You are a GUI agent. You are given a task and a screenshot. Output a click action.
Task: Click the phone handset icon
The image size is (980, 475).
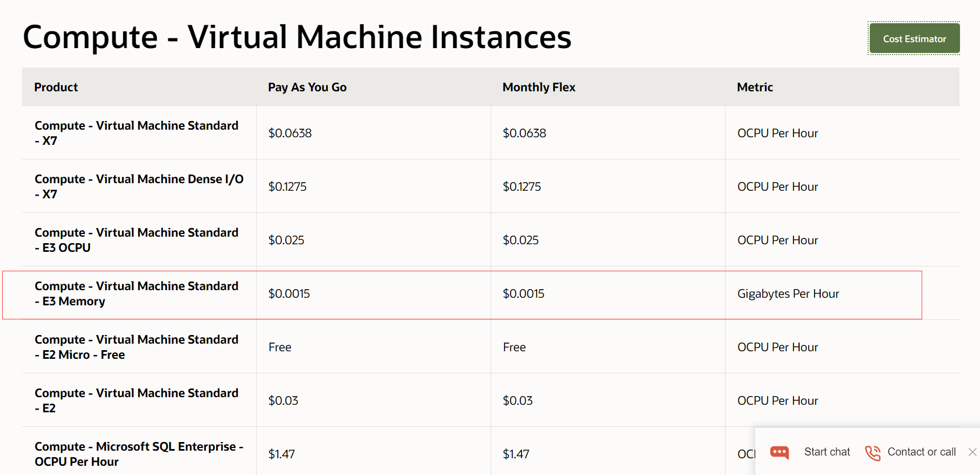pos(872,453)
